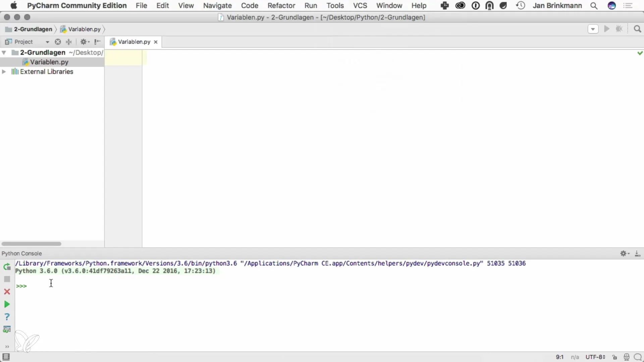
Task: Click cursor position 9:1 in status bar
Action: (559, 357)
